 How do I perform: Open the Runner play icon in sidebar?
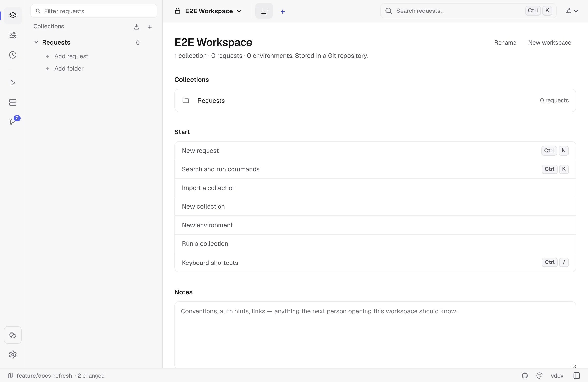coord(12,83)
